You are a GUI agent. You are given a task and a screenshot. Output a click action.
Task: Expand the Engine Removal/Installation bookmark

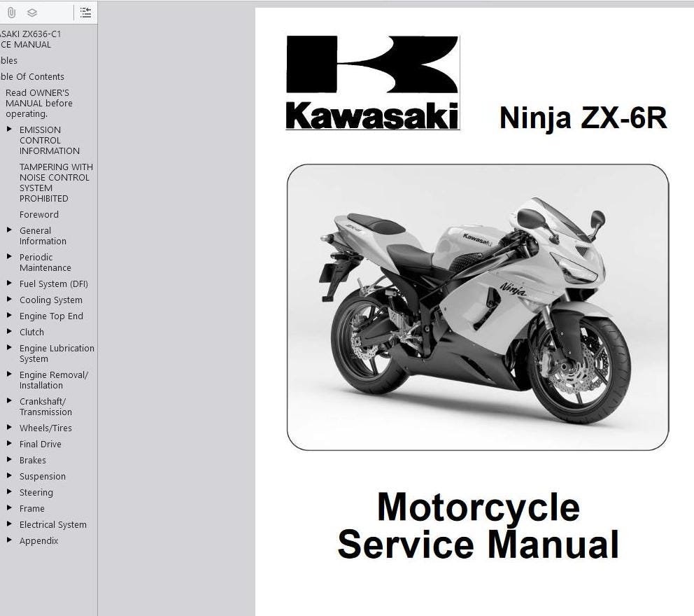(9, 374)
